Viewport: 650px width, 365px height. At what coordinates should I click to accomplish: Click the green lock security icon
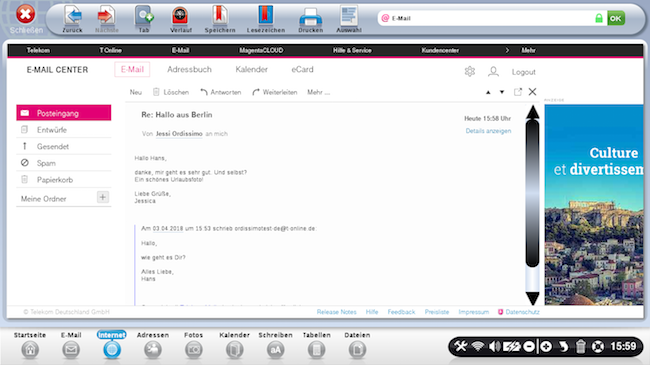point(599,18)
